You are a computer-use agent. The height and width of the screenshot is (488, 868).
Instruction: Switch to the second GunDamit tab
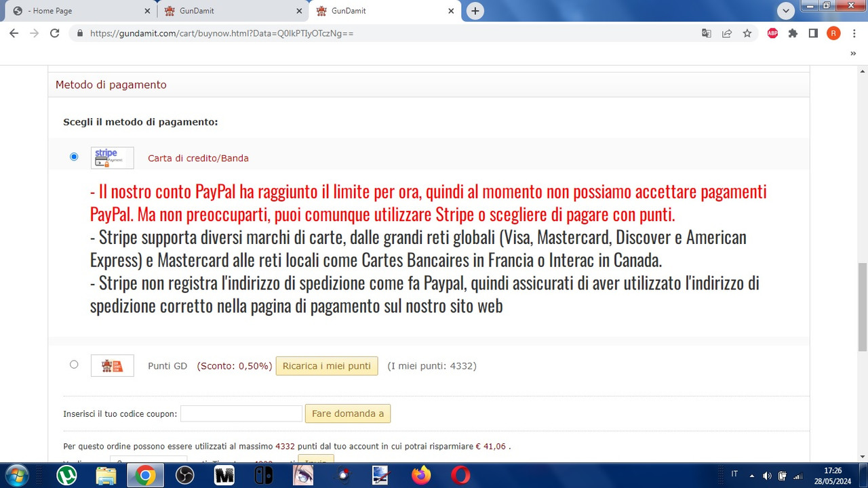[233, 11]
